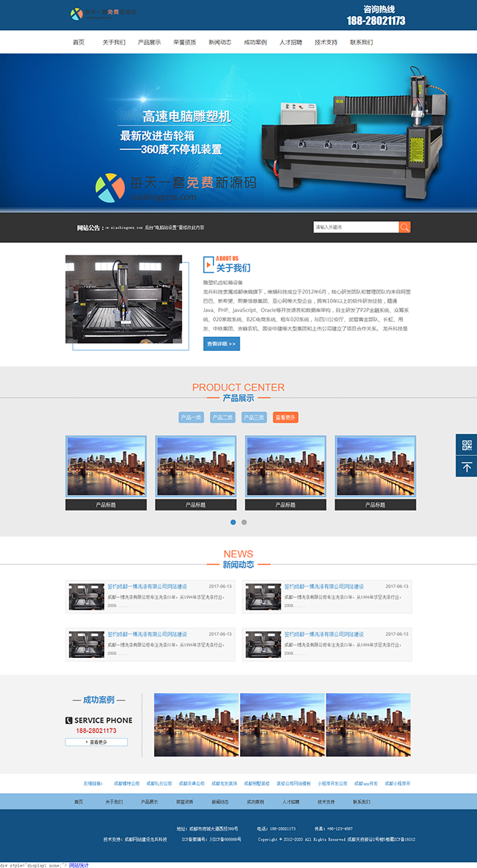The width and height of the screenshot is (477, 868).
Task: Open friendly link 成都龙发装饰
Action: 224,784
